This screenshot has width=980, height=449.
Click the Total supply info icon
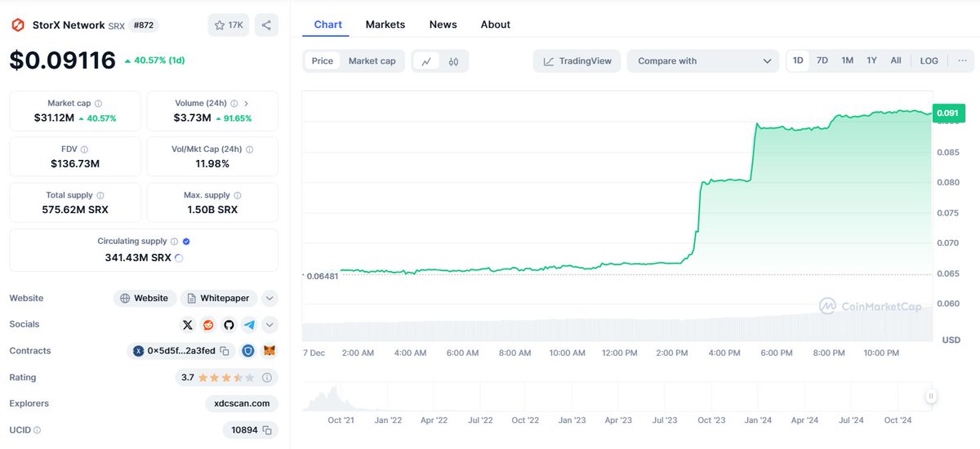pos(100,195)
